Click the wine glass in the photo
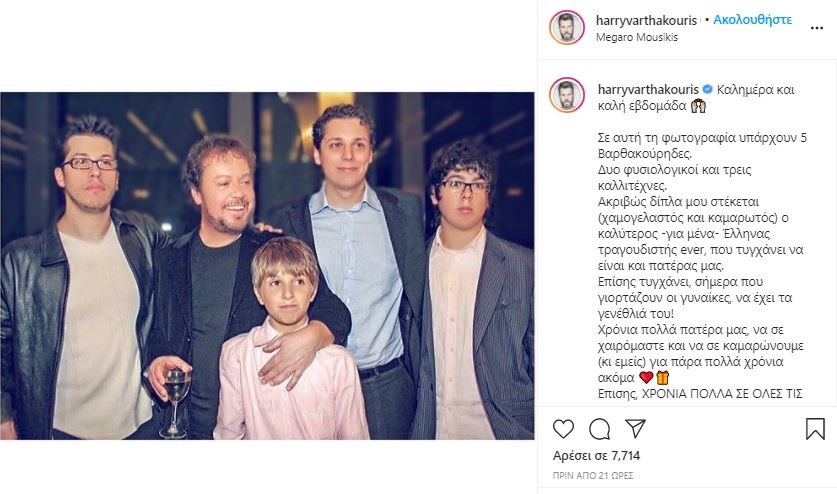This screenshot has width=837, height=494. point(176,398)
